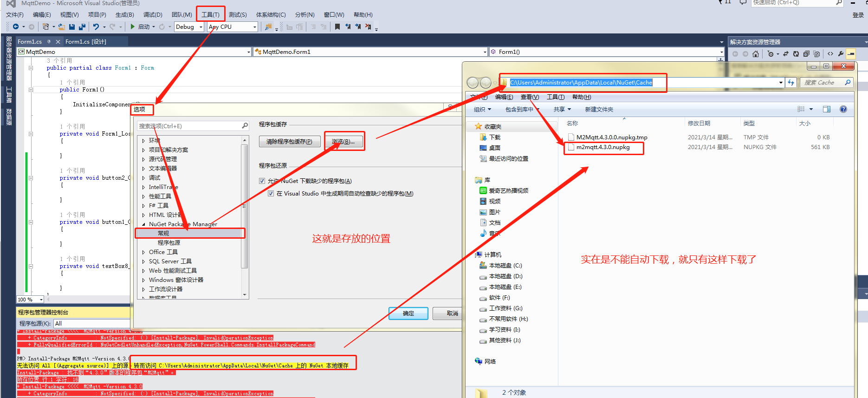Open the 生成(B) menu
This screenshot has width=868, height=398.
coord(124,15)
